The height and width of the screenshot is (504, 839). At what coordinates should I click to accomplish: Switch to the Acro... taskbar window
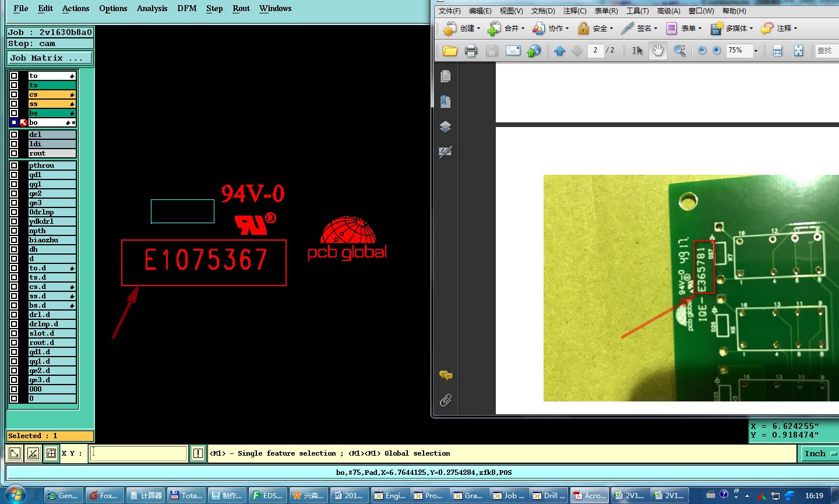(589, 495)
